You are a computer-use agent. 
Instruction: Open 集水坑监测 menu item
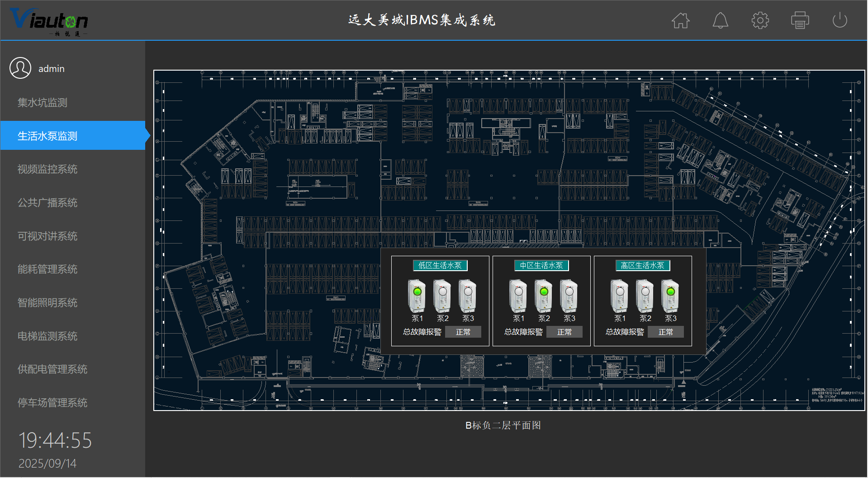(x=43, y=103)
